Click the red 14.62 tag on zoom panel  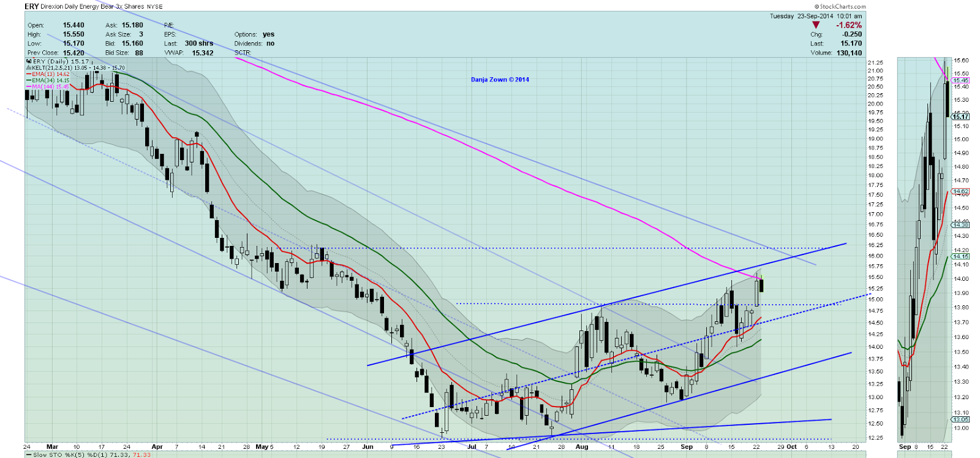click(x=960, y=191)
